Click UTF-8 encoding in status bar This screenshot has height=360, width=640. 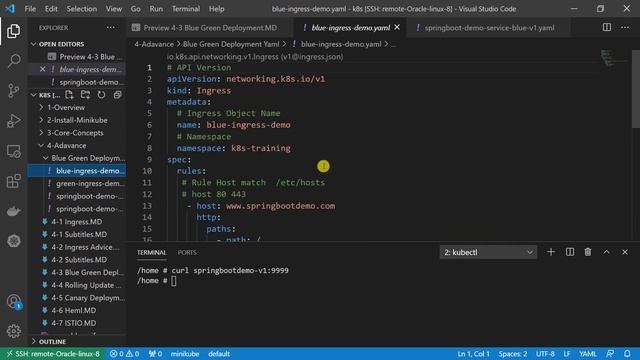[545, 354]
